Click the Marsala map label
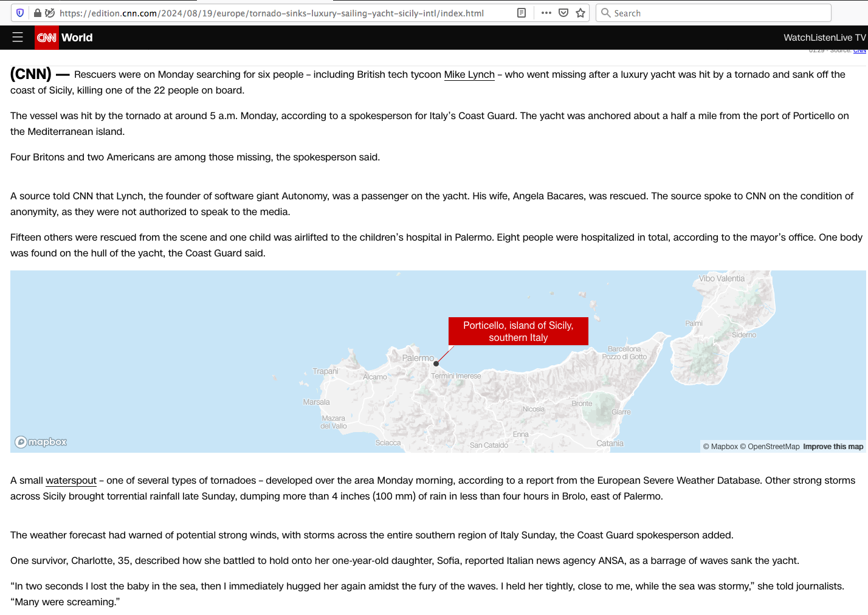The height and width of the screenshot is (615, 868). pyautogui.click(x=317, y=402)
